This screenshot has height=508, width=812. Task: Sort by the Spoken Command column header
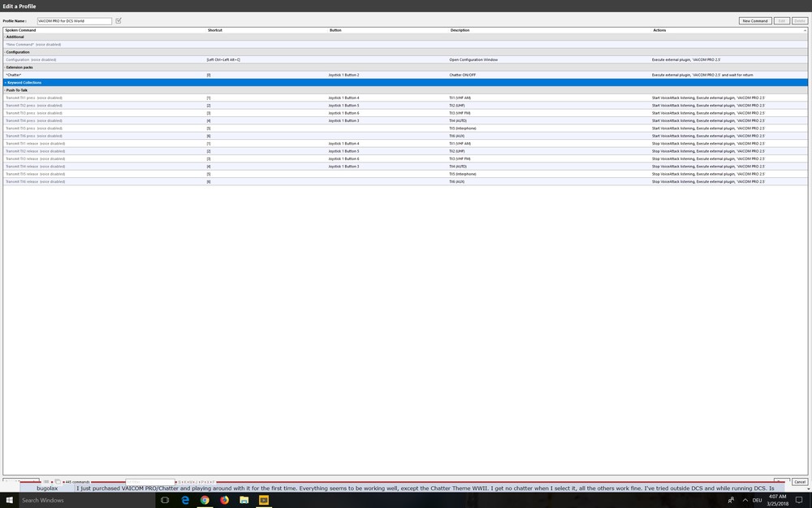tap(21, 30)
